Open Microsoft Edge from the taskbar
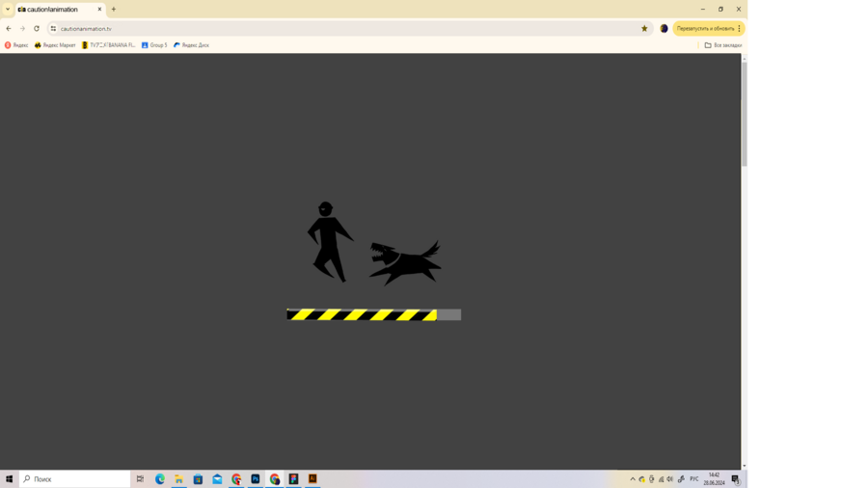The height and width of the screenshot is (488, 868). (x=160, y=479)
